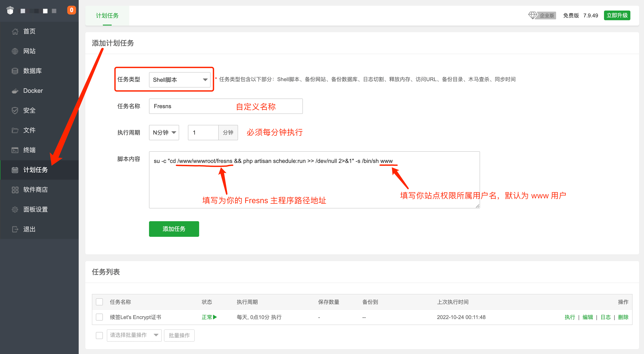Go to the 网站 section

pos(40,51)
